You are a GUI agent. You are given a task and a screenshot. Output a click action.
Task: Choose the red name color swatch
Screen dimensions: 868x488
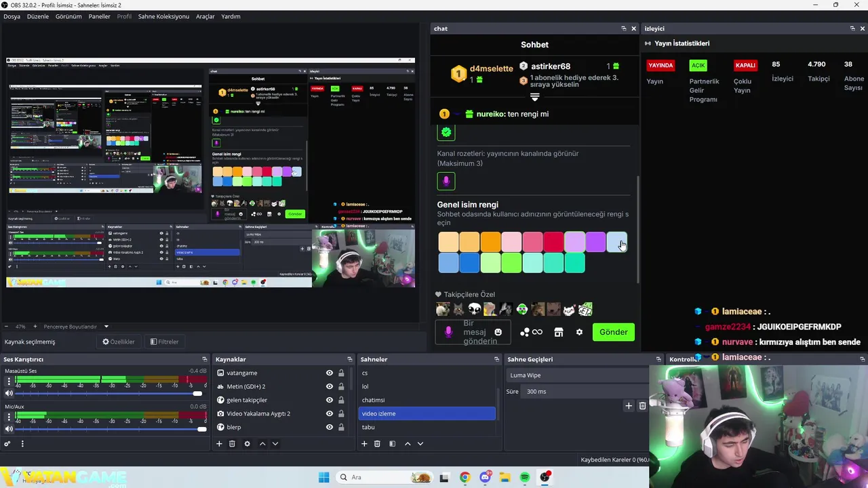coord(553,242)
